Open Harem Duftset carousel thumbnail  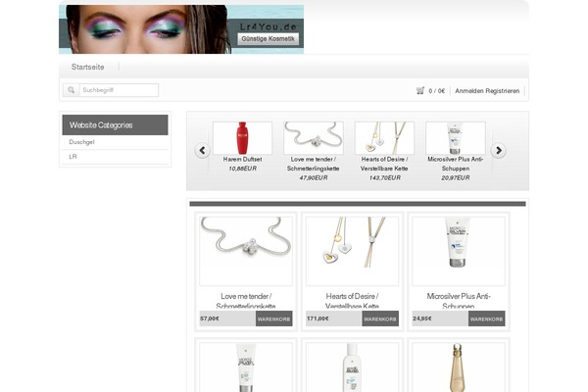tap(242, 138)
